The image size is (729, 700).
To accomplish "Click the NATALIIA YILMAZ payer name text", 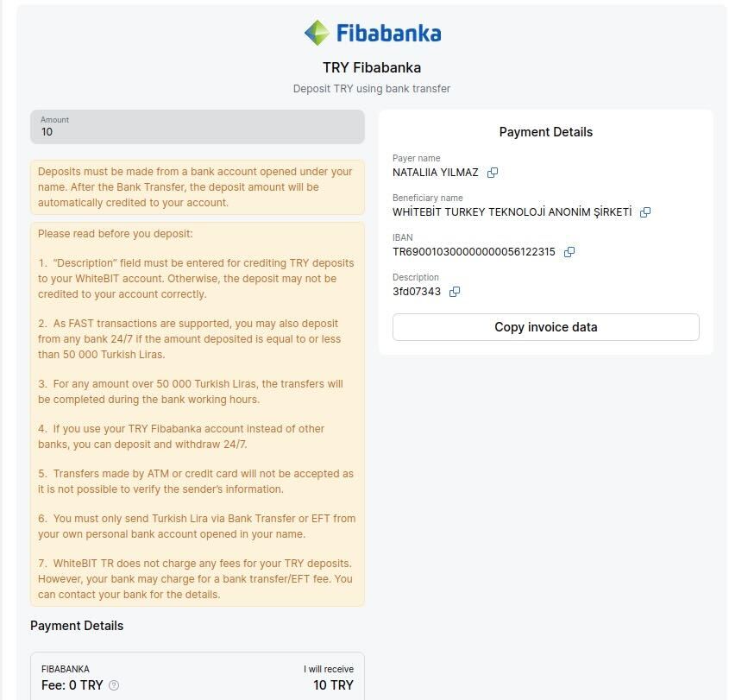I will coord(435,173).
